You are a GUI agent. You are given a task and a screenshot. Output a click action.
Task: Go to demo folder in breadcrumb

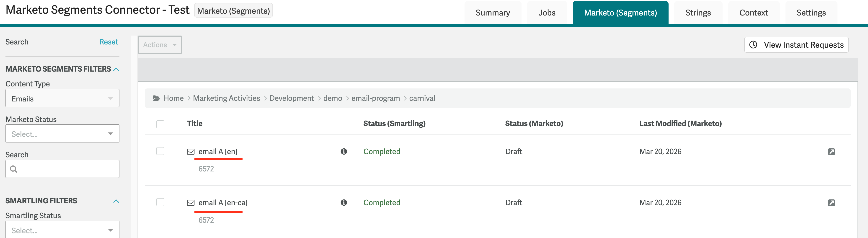[x=333, y=98]
